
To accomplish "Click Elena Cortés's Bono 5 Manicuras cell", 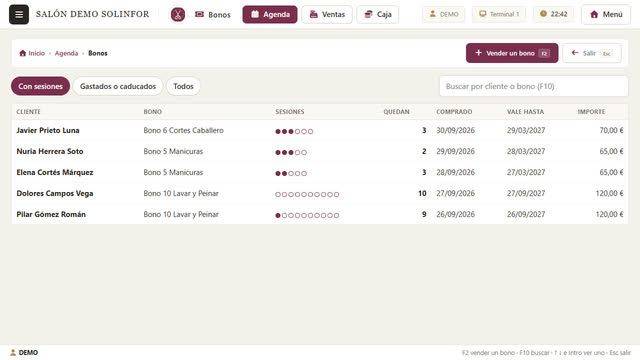I will [x=173, y=172].
